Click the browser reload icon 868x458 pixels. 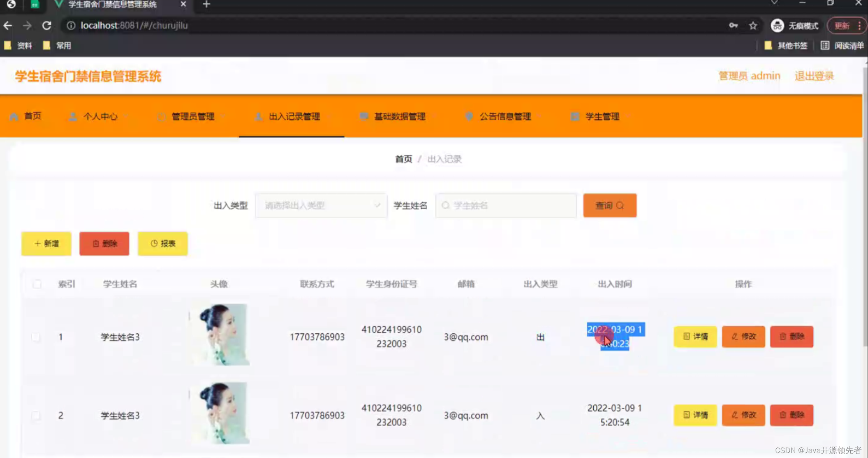pyautogui.click(x=46, y=26)
